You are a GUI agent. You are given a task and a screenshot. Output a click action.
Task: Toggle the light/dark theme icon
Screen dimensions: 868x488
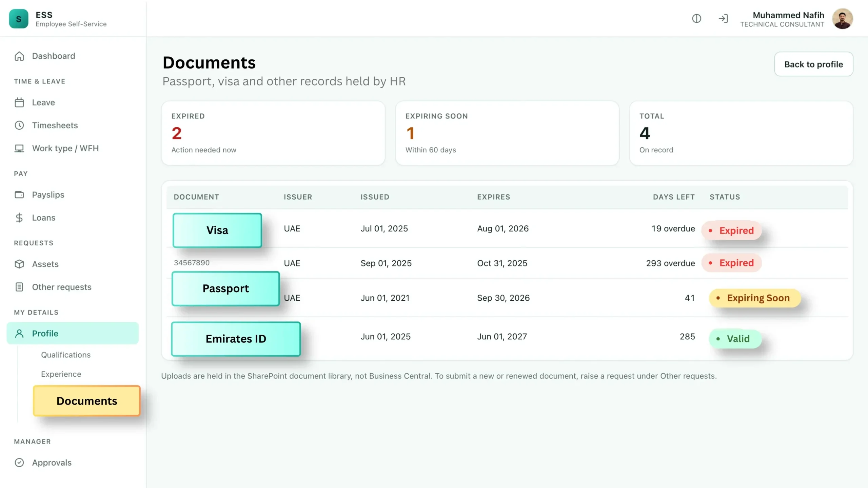tap(696, 18)
